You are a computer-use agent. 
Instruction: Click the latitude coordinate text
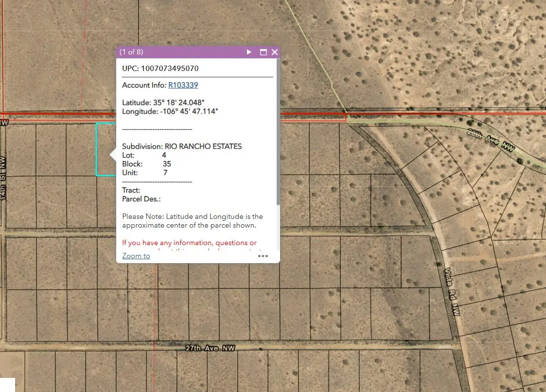pos(163,103)
